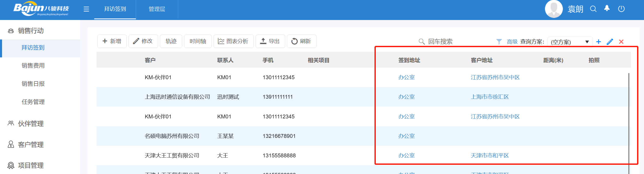The width and height of the screenshot is (644, 174).
Task: Expand the 客户管理 sidebar section
Action: (31, 145)
